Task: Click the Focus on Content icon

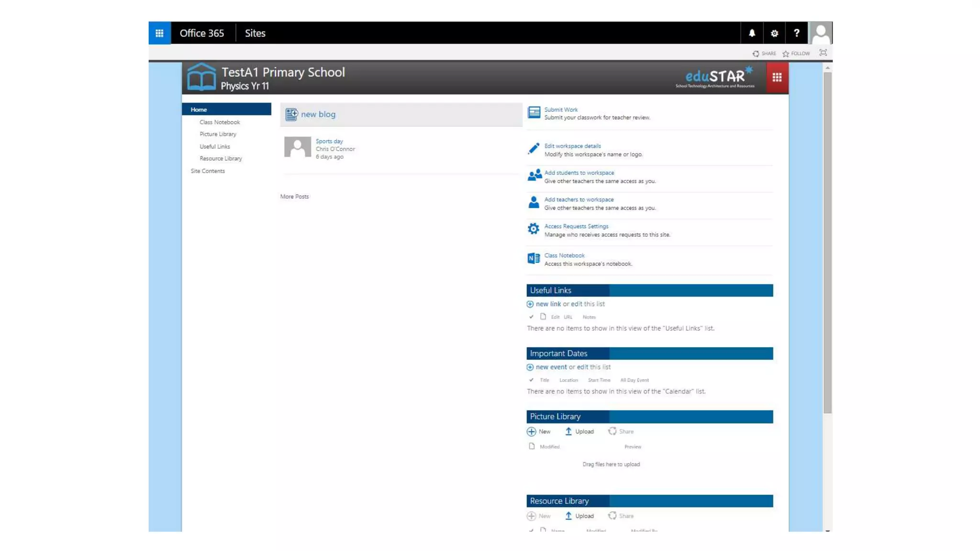Action: (823, 53)
